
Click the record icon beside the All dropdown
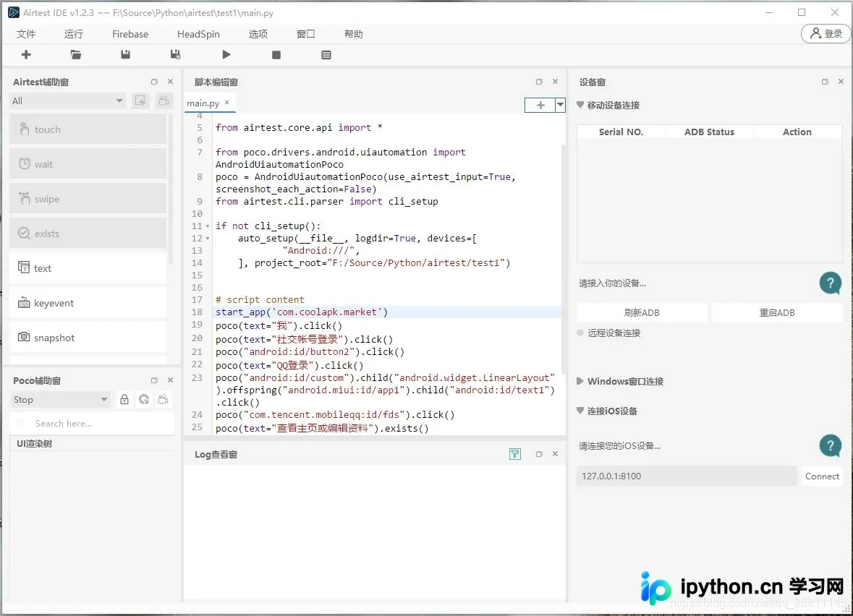pos(140,100)
